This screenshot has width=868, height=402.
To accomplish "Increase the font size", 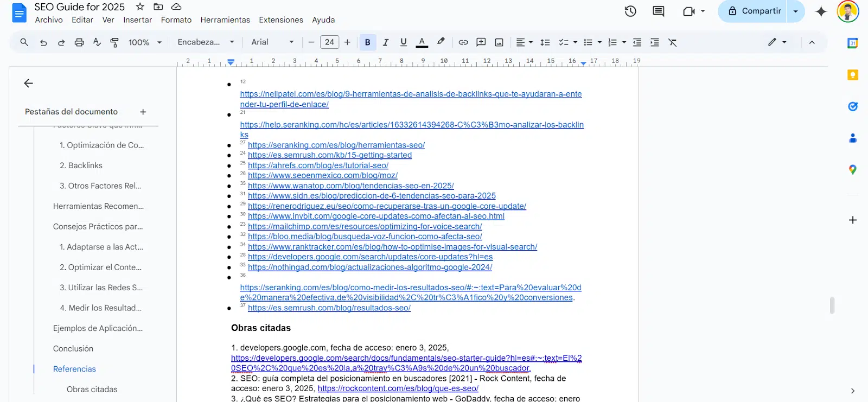I will pos(347,42).
